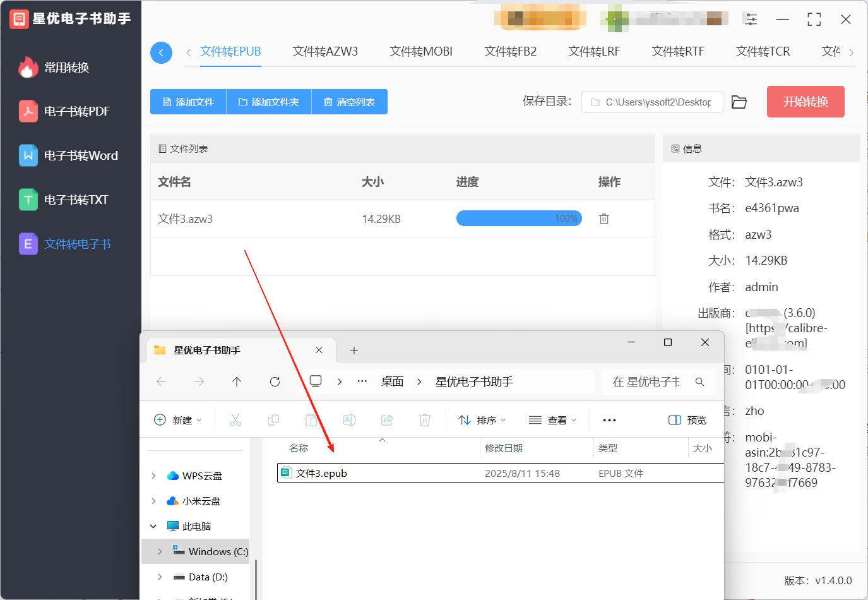Delete 文件3.azw3 with trash icon
The height and width of the screenshot is (600, 868).
click(604, 219)
